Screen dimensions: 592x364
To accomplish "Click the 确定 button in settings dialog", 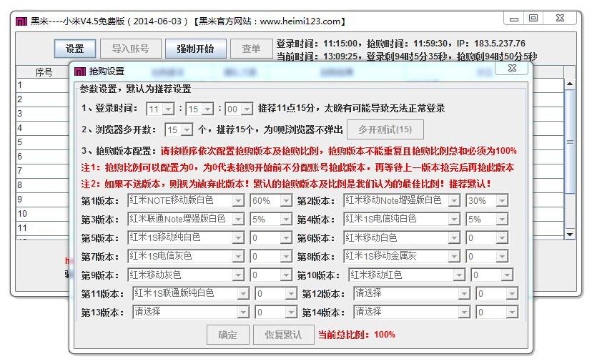I will pos(227,335).
